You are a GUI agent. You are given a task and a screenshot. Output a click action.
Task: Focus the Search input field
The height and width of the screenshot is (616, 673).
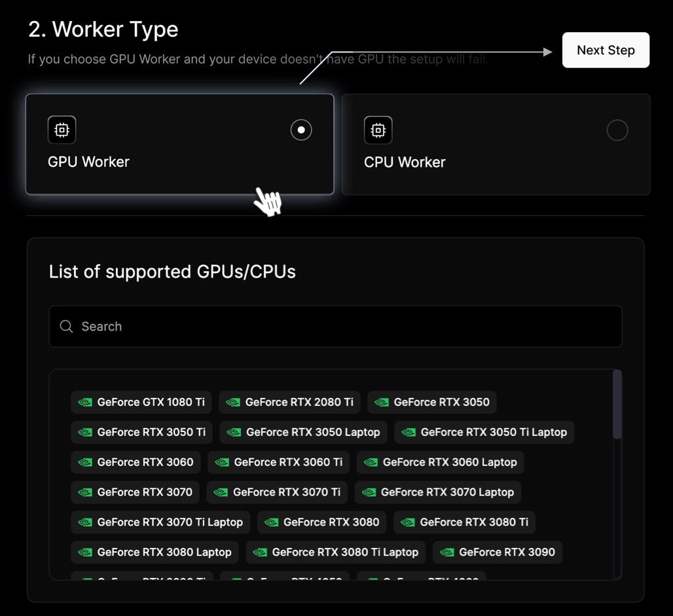(x=336, y=326)
